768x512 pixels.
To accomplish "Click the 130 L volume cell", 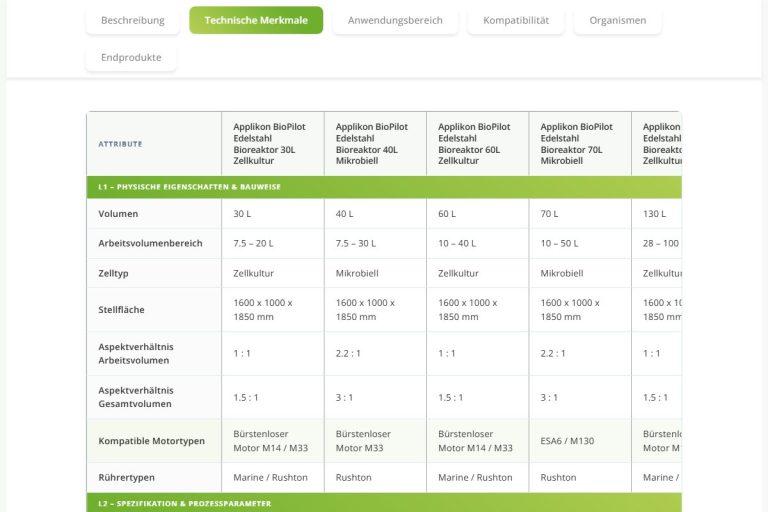I will pyautogui.click(x=656, y=214).
